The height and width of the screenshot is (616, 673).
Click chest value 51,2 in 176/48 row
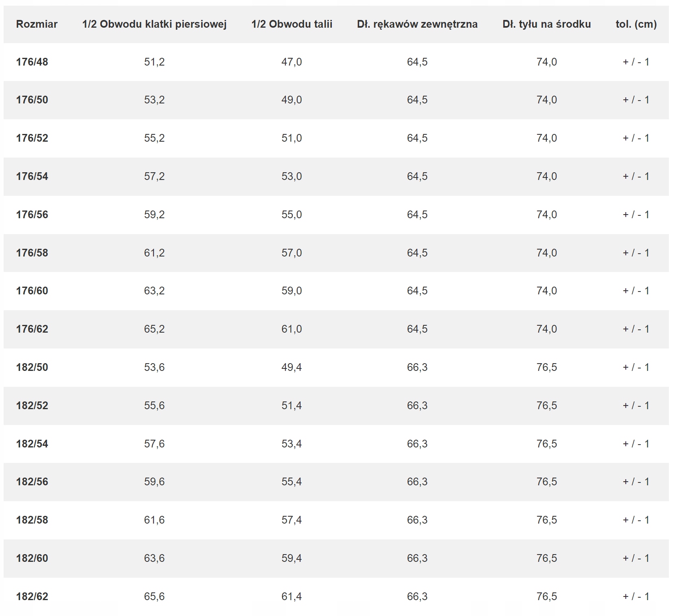click(x=154, y=62)
